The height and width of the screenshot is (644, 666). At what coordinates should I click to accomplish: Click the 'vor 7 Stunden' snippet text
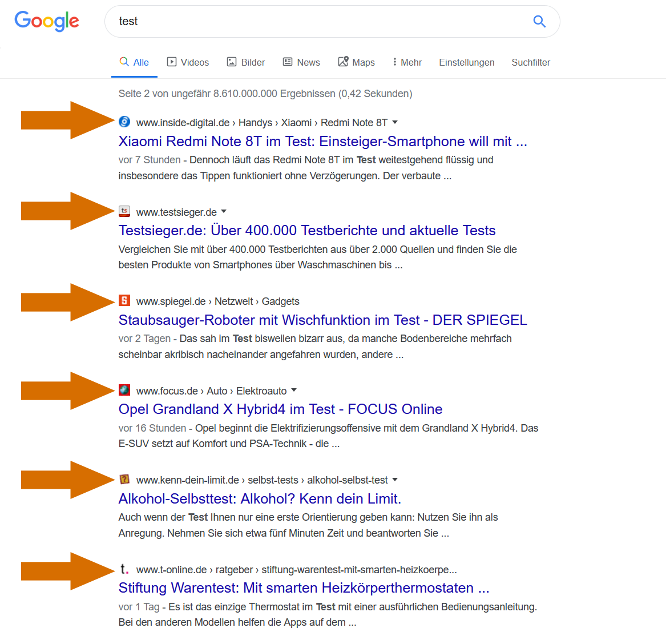(150, 160)
